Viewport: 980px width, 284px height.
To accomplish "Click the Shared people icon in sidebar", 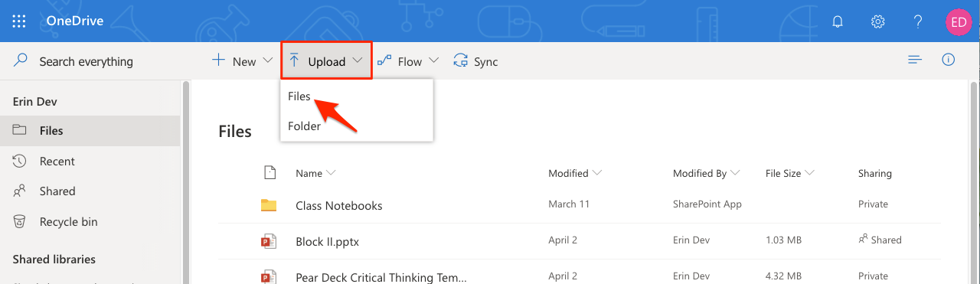I will [20, 191].
